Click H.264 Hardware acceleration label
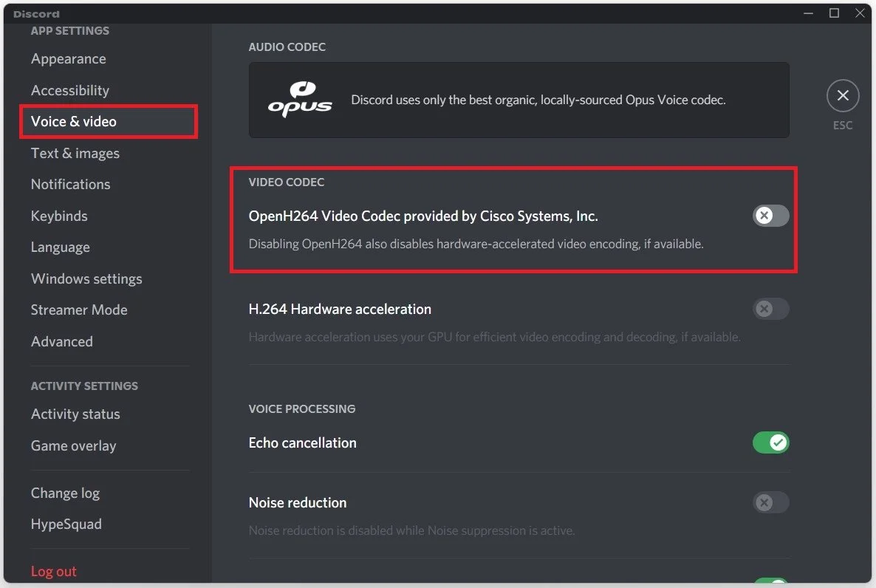The width and height of the screenshot is (876, 588). pyautogui.click(x=340, y=309)
